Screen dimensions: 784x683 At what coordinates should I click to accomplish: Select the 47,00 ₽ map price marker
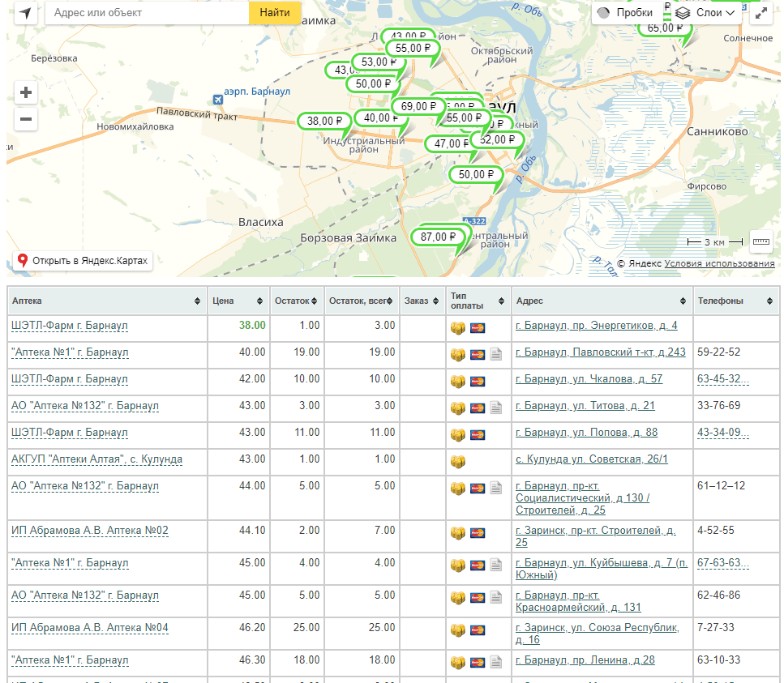[x=450, y=143]
